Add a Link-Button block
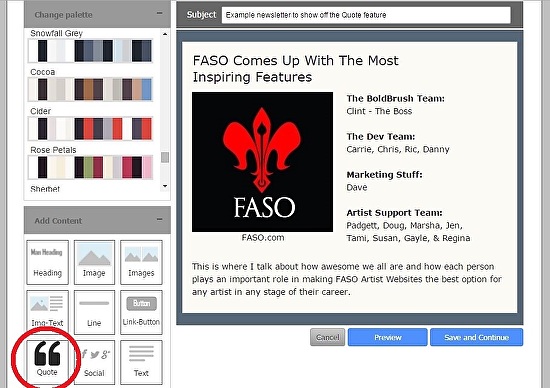550x388 pixels. 141,312
